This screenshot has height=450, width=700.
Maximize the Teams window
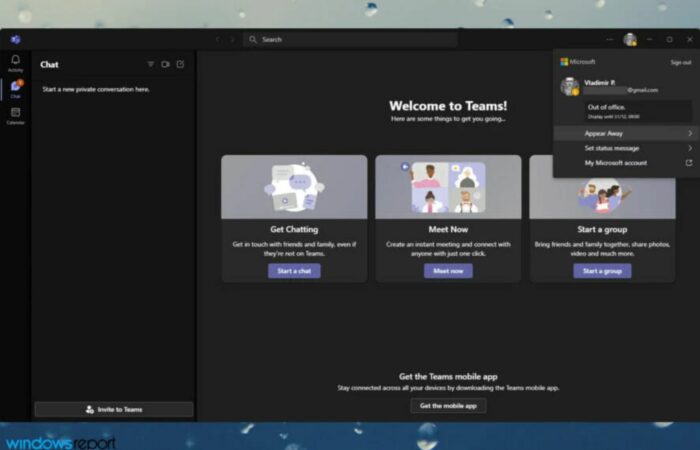[670, 39]
